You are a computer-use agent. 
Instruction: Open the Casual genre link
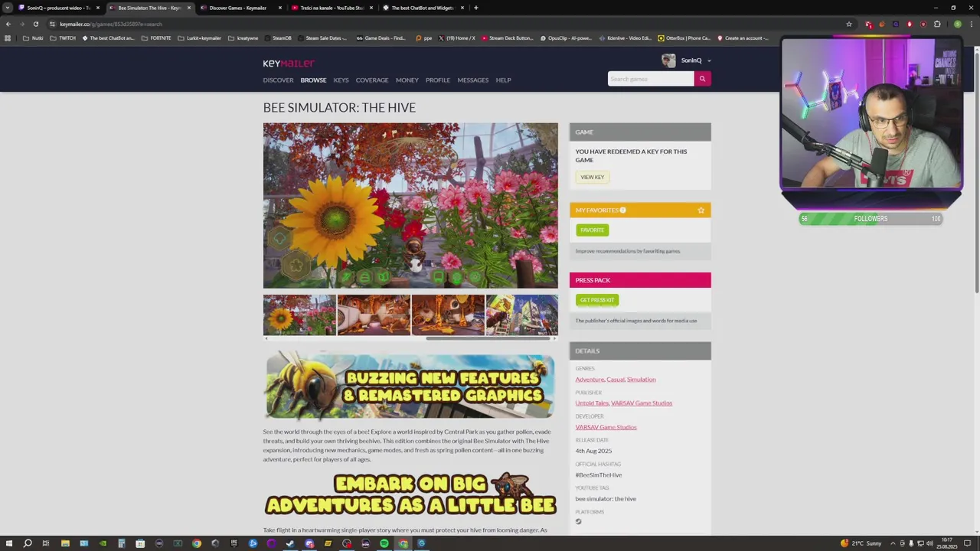(616, 380)
